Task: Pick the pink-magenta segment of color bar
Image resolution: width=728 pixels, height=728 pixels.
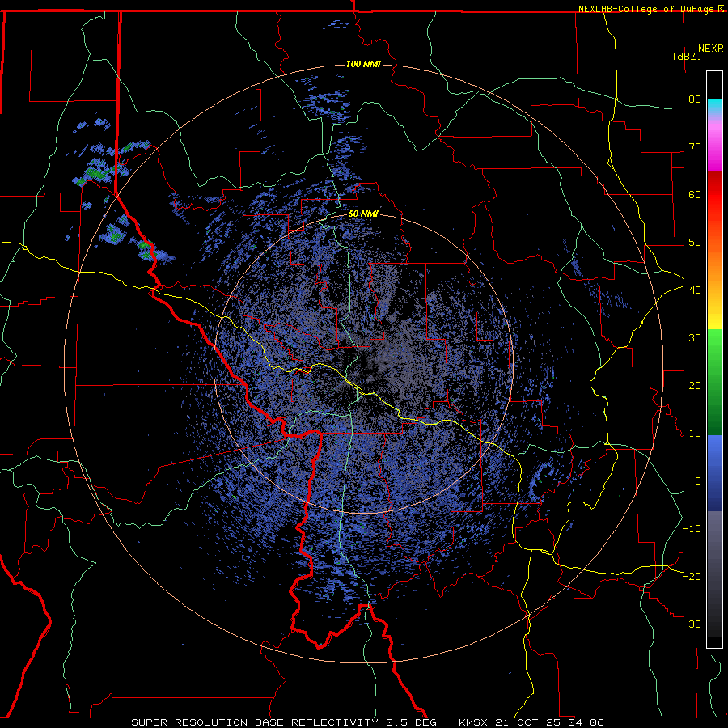Action: point(714,144)
